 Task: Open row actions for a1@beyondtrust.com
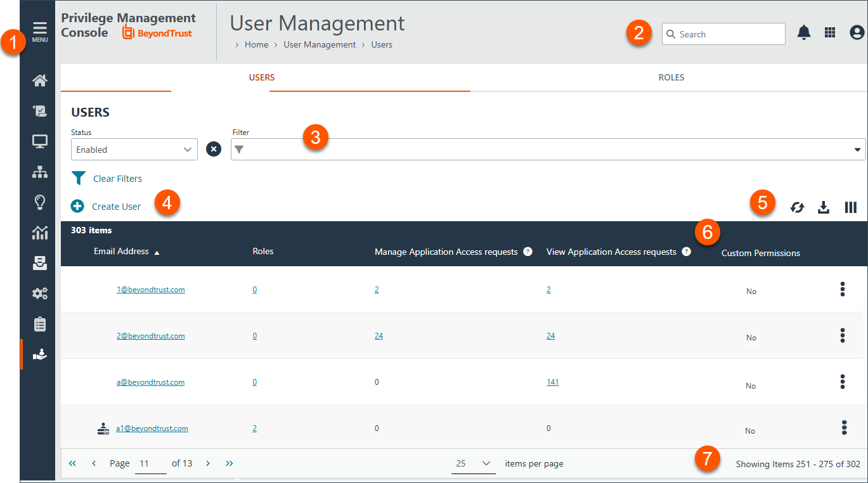point(844,428)
